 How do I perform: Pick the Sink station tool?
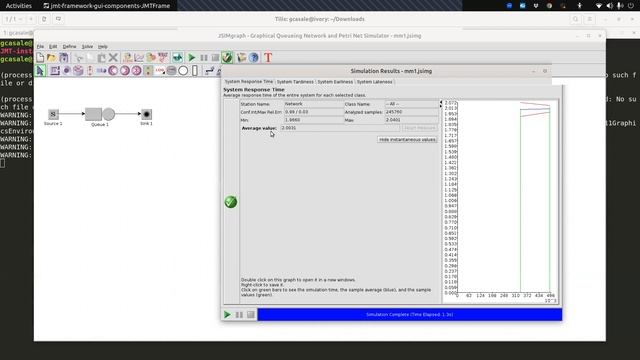point(67,71)
